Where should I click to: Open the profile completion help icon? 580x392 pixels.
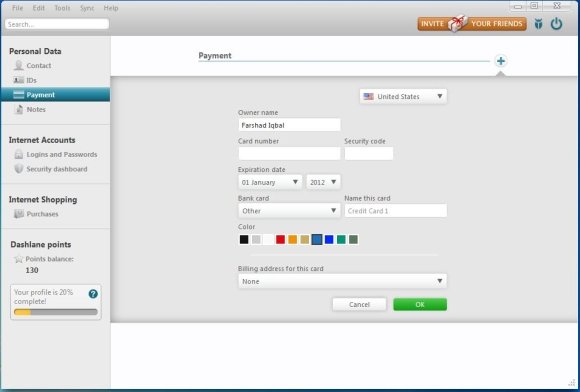pyautogui.click(x=93, y=294)
